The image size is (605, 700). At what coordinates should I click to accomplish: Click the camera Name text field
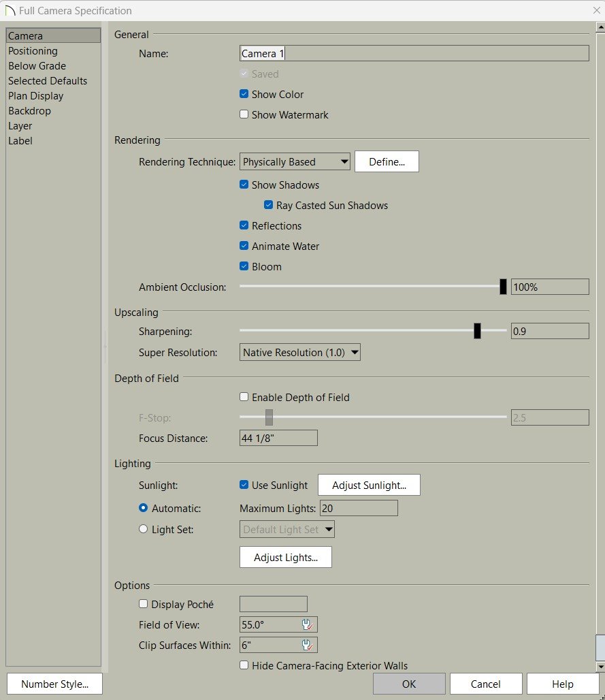414,54
